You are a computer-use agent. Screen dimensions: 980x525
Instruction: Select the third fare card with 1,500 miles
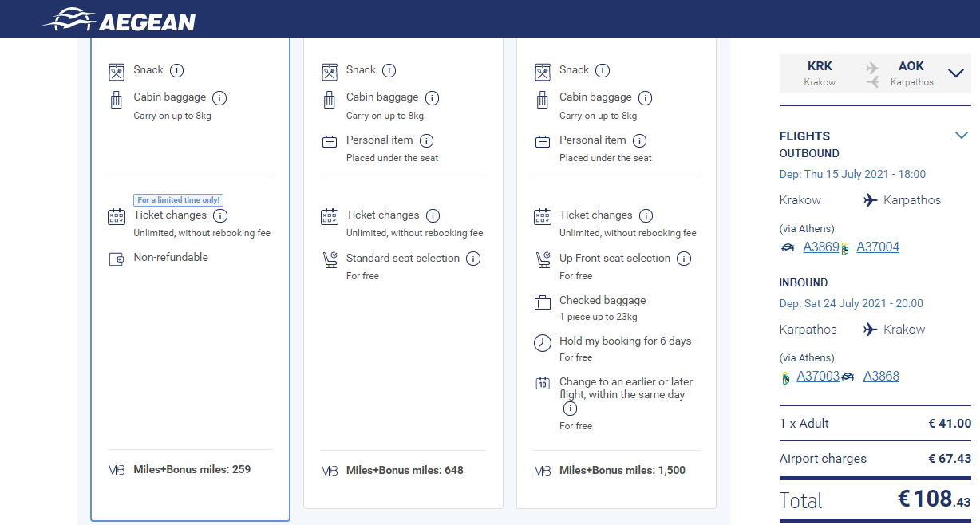point(616,273)
